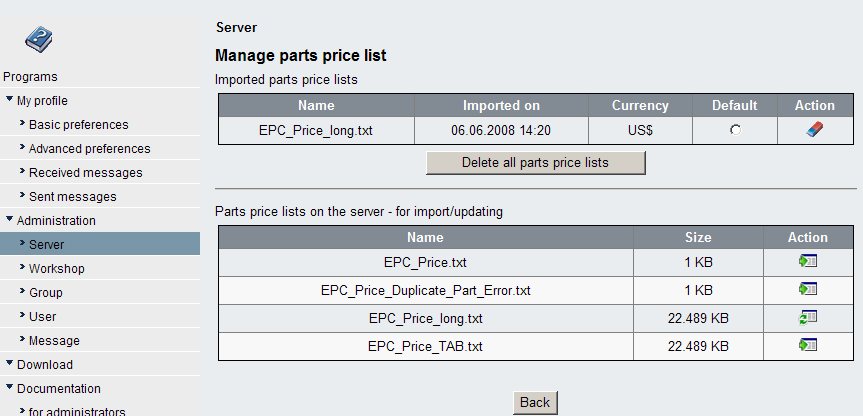Collapse the Administration tree section

(x=10, y=220)
